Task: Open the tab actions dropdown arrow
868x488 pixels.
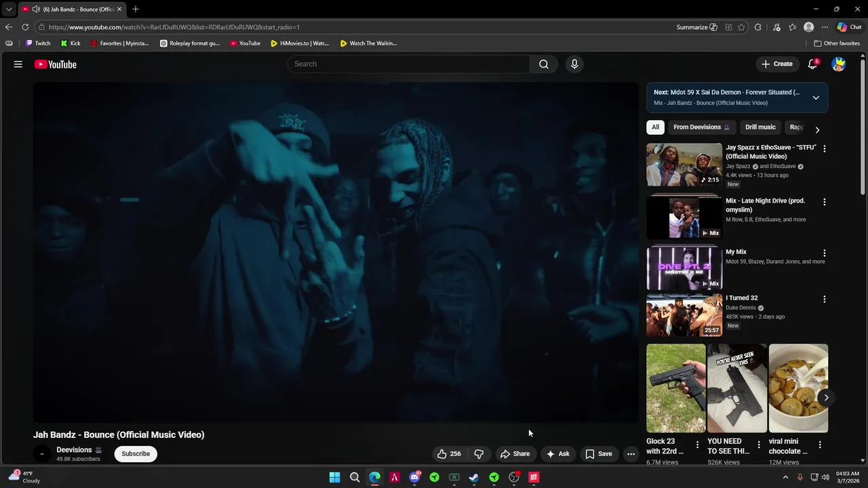Action: (x=9, y=9)
